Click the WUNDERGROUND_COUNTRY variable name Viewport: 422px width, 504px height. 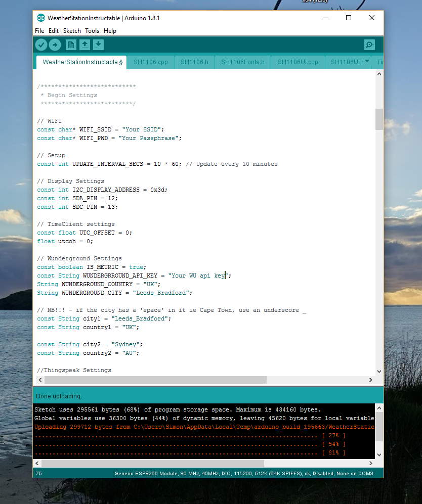coord(97,284)
